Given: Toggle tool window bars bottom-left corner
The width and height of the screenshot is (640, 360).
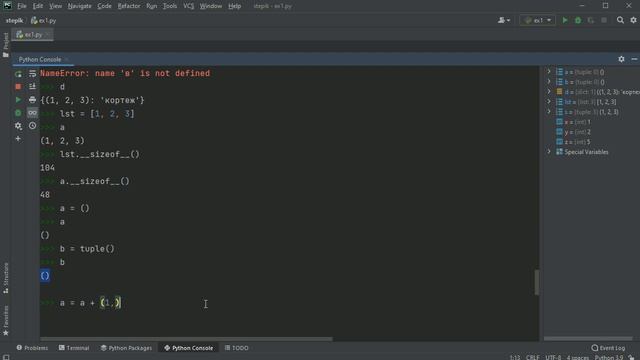Looking at the screenshot, I should (6, 357).
